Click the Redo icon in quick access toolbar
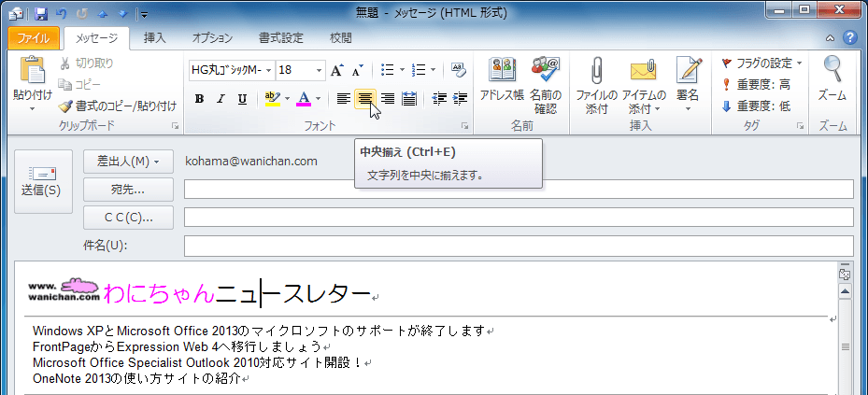Image resolution: width=868 pixels, height=395 pixels. click(82, 14)
